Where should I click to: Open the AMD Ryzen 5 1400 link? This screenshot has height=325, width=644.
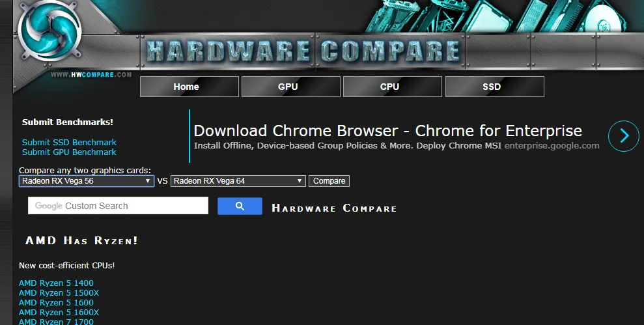pos(56,283)
